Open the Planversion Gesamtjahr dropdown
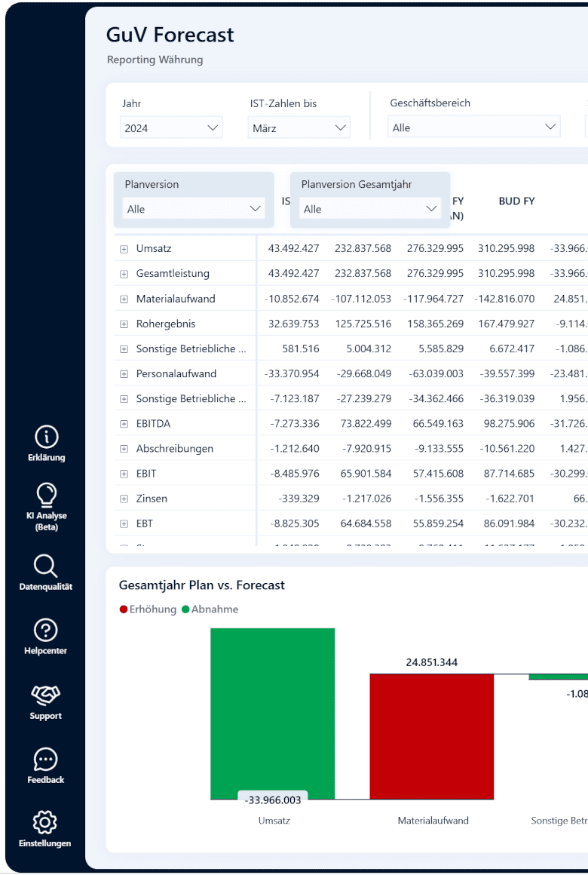This screenshot has height=875, width=588. (x=370, y=209)
